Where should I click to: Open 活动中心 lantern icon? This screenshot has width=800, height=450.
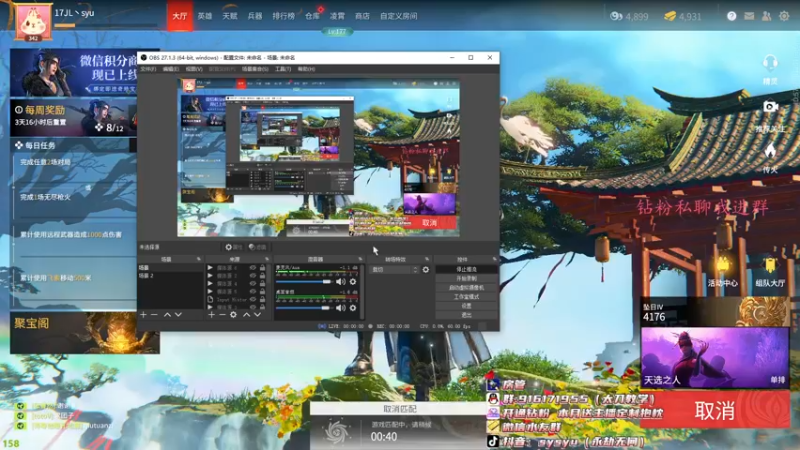click(722, 265)
